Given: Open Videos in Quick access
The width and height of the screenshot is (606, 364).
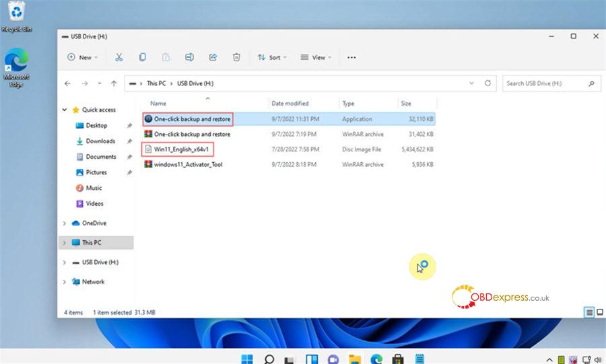Looking at the screenshot, I should coord(94,204).
